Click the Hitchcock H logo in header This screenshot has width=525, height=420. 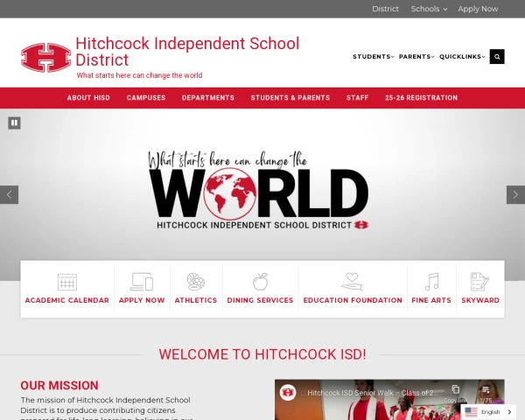[x=45, y=57]
